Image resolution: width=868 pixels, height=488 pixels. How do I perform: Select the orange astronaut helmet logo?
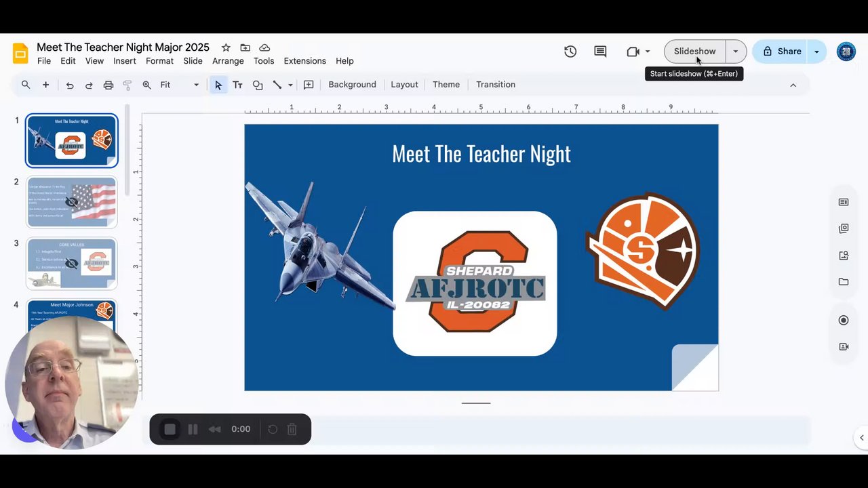[643, 251]
